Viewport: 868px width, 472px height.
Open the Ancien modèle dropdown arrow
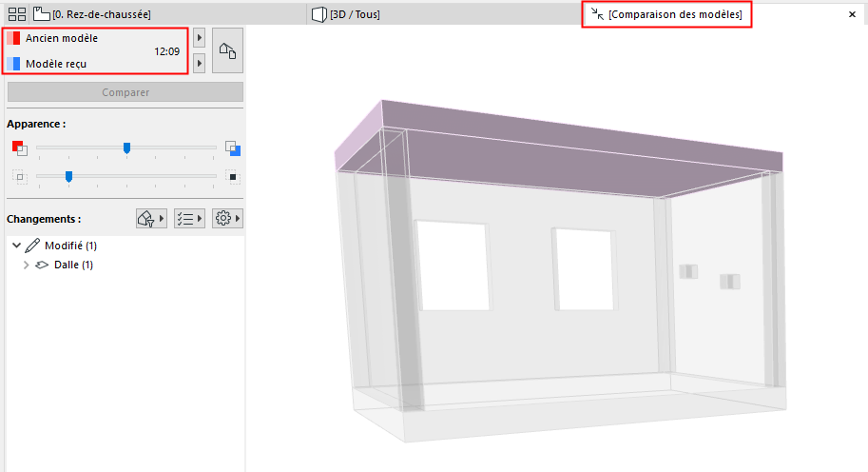pos(200,38)
